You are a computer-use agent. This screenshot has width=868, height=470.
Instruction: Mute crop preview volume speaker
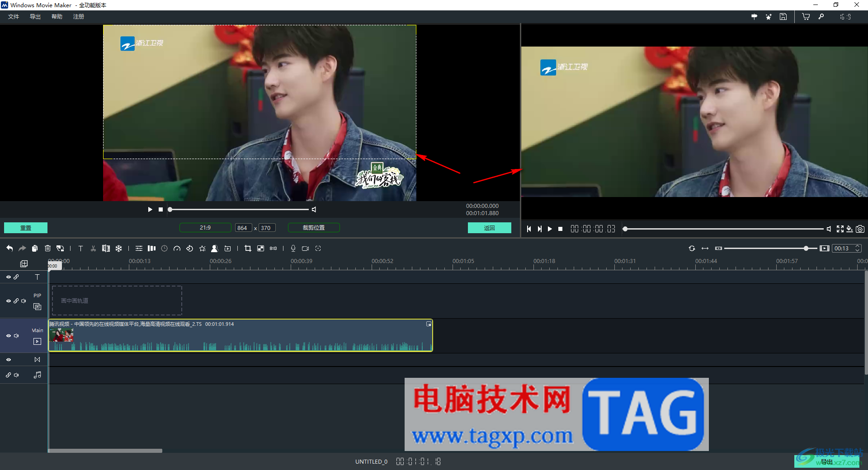314,210
